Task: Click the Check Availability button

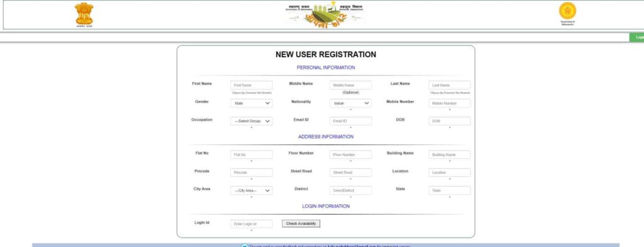Action: tap(301, 224)
